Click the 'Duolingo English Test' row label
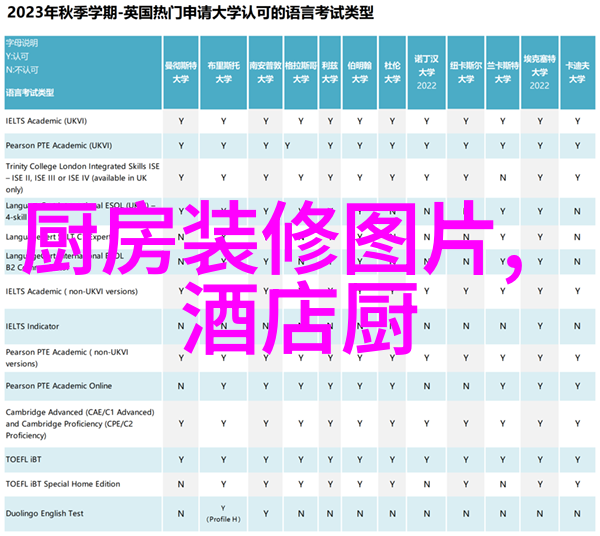This screenshot has height=536, width=600. 44,513
